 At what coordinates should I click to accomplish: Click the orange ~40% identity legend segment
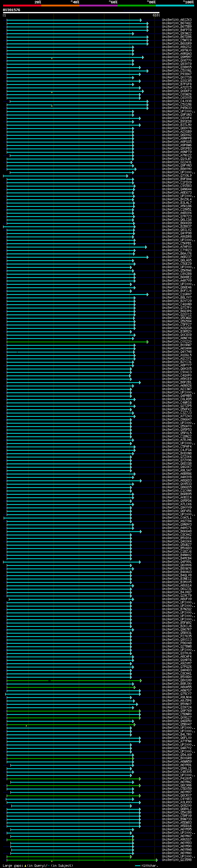click(x=60, y=6)
